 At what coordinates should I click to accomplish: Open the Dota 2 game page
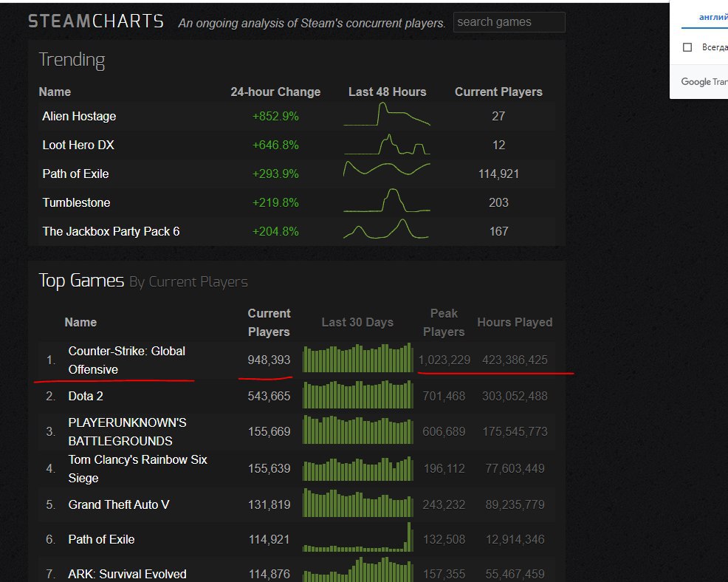[x=86, y=396]
